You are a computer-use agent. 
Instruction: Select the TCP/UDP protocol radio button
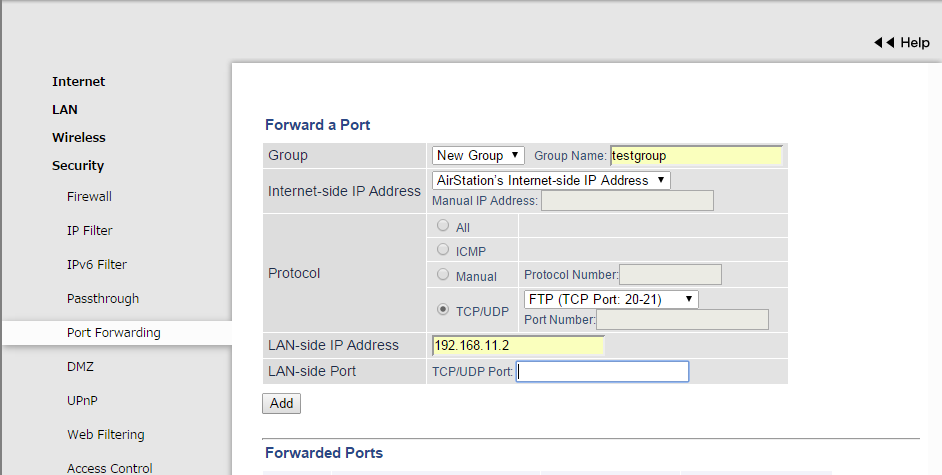(x=443, y=310)
